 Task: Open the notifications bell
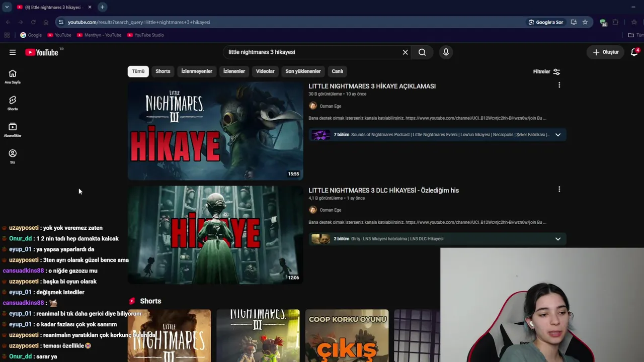click(634, 52)
